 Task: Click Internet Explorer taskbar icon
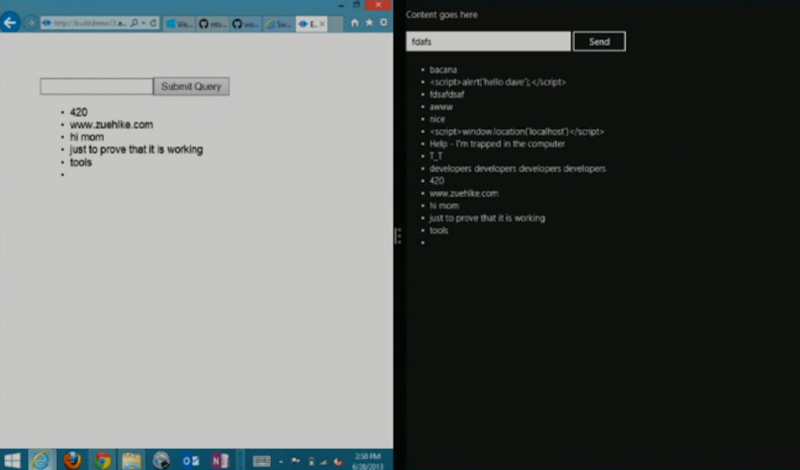pyautogui.click(x=42, y=460)
